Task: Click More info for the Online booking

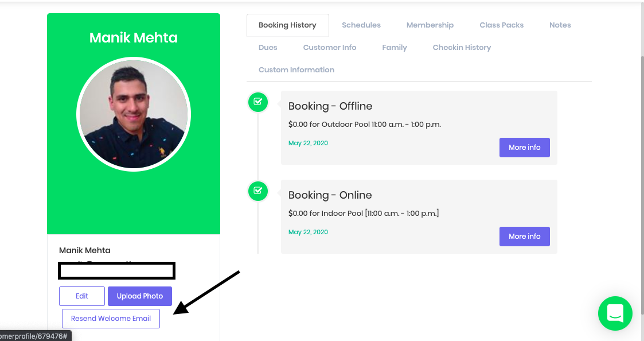Action: 524,237
